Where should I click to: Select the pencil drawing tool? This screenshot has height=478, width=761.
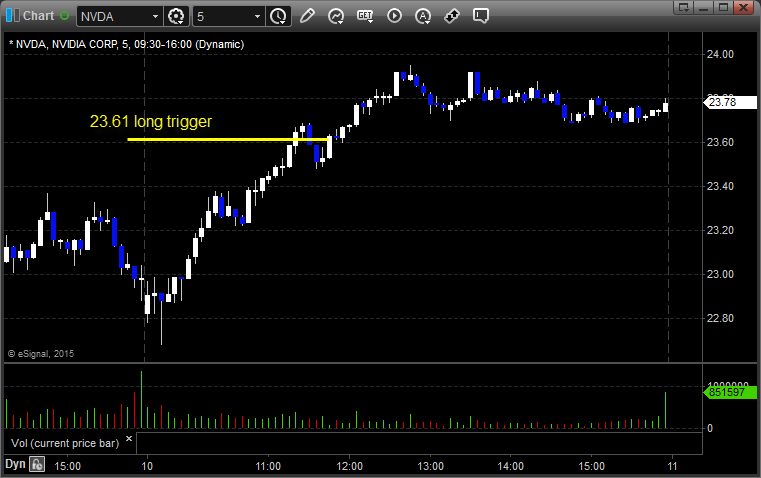(x=307, y=16)
